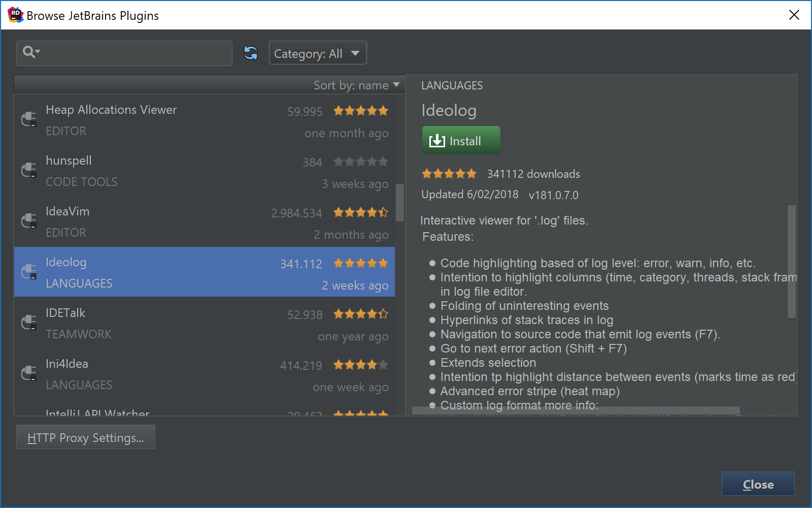The height and width of the screenshot is (508, 812).
Task: Select the Ini4Idea plugin row
Action: (x=205, y=374)
